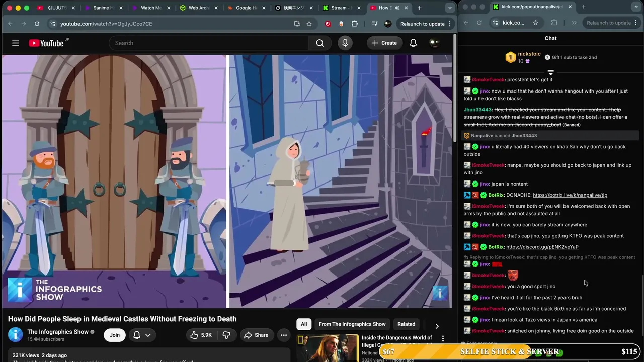Dislike the video with thumbs-down icon
Image resolution: width=644 pixels, height=362 pixels.
tap(226, 335)
